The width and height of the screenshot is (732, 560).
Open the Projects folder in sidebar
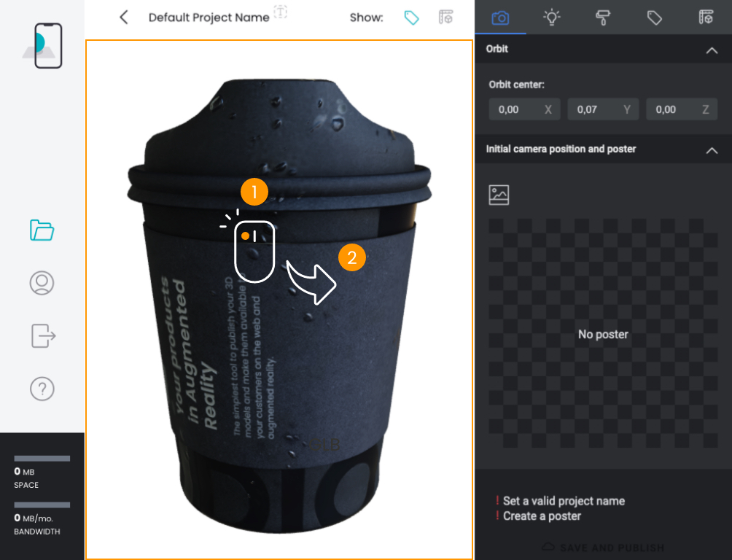pyautogui.click(x=42, y=230)
